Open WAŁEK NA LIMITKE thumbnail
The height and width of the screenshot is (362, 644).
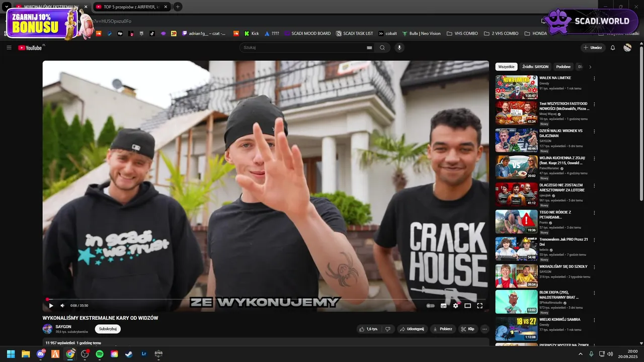coord(516,87)
